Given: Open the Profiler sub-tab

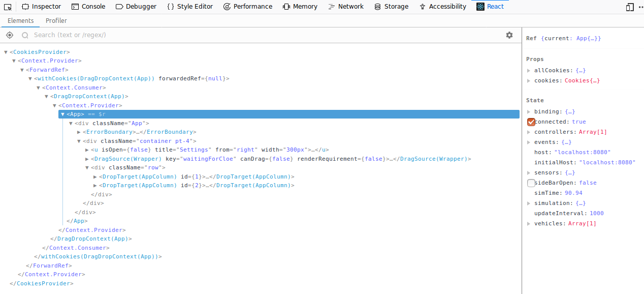Looking at the screenshot, I should coord(56,21).
